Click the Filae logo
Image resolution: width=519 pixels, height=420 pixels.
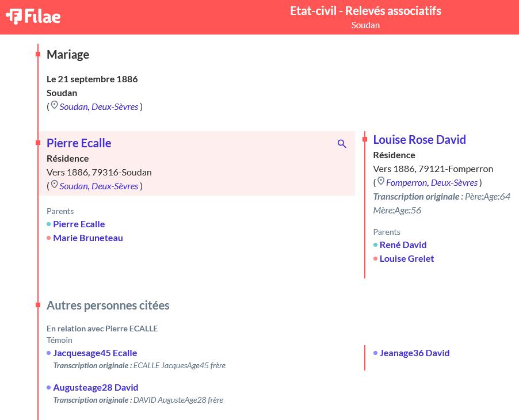[33, 17]
